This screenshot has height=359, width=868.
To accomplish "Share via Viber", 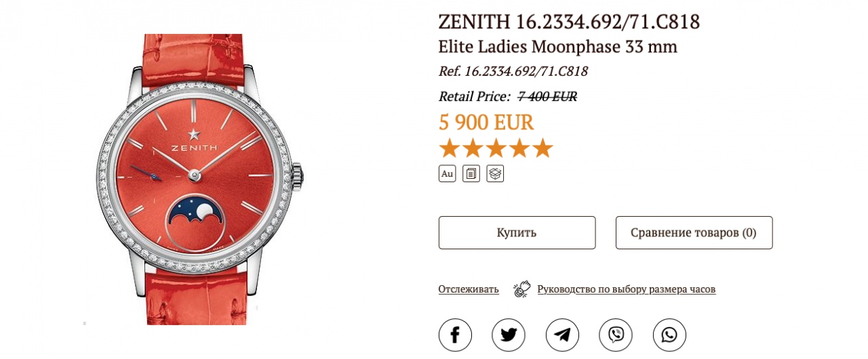I will [x=616, y=335].
